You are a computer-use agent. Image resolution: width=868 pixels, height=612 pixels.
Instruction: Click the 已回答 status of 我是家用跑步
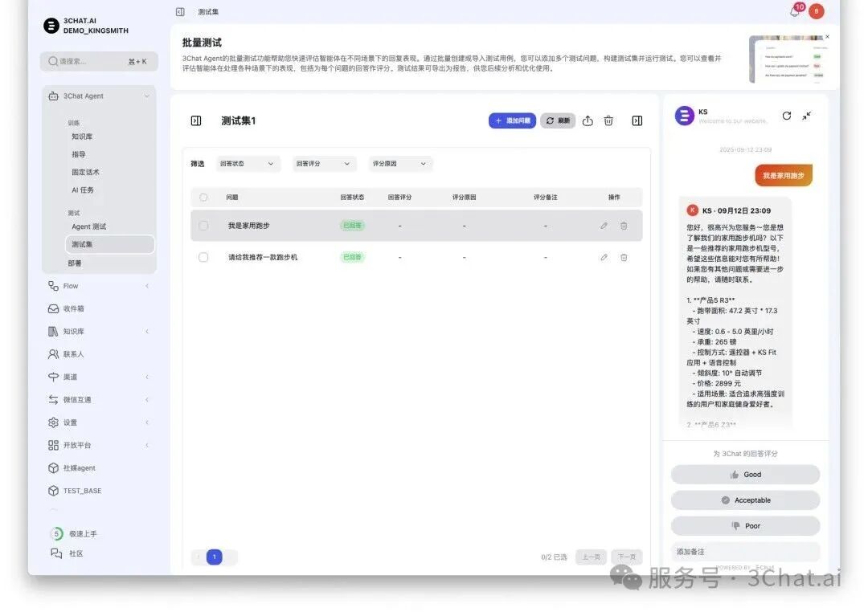tap(352, 226)
